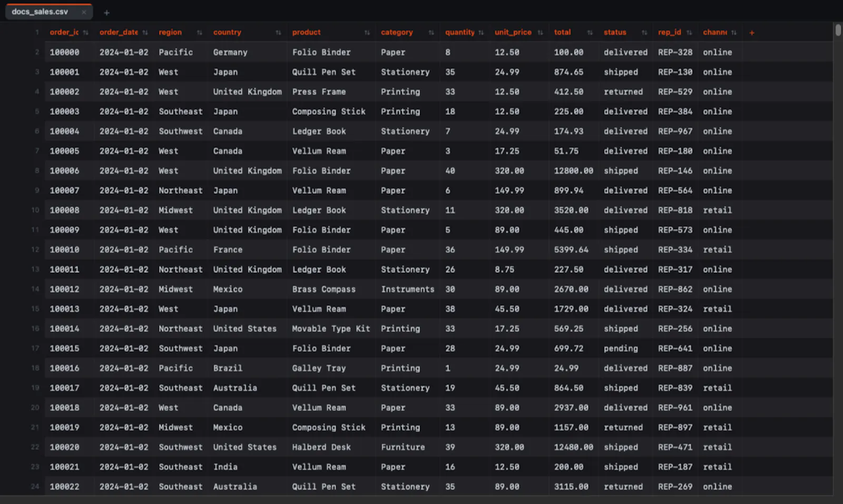Click the 3115.00 total cell
The image size is (843, 504).
tap(574, 487)
